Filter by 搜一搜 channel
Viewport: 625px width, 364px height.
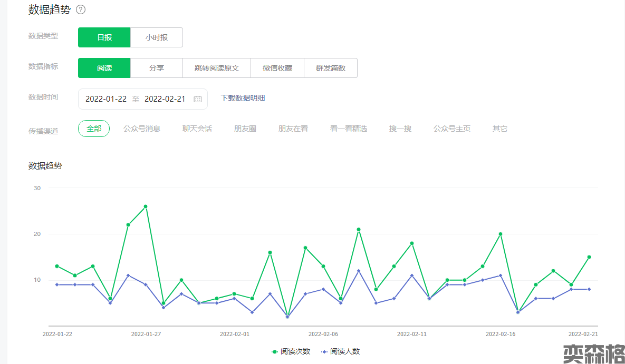pyautogui.click(x=400, y=129)
